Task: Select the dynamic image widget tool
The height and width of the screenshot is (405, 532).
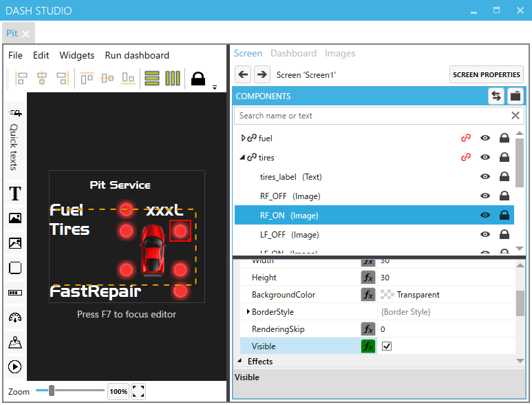Action: point(15,243)
